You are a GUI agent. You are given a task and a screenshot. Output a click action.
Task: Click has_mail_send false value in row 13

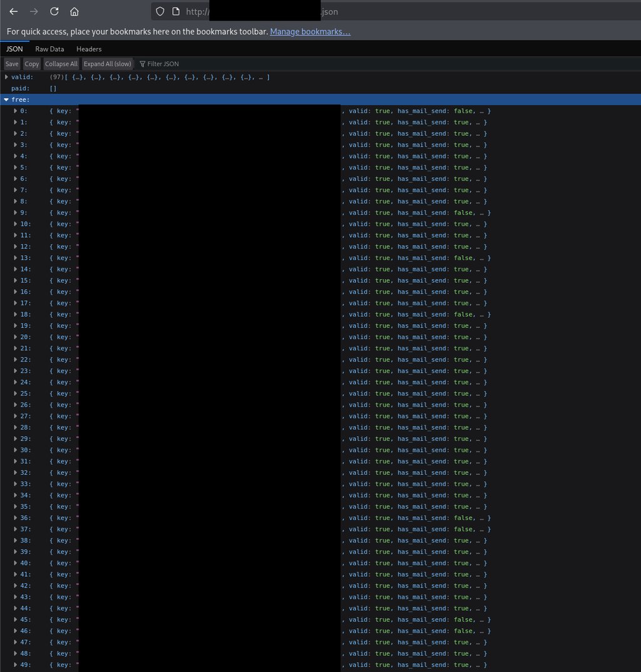[463, 258]
